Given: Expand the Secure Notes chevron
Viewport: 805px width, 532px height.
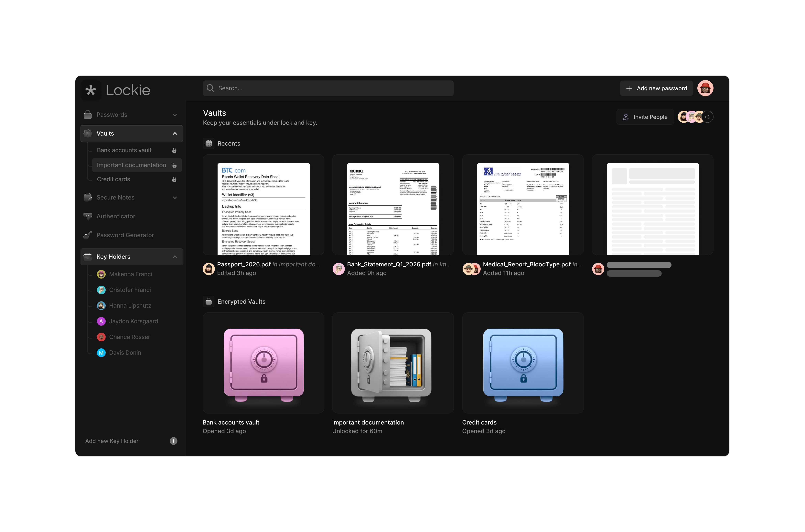Looking at the screenshot, I should coord(175,198).
